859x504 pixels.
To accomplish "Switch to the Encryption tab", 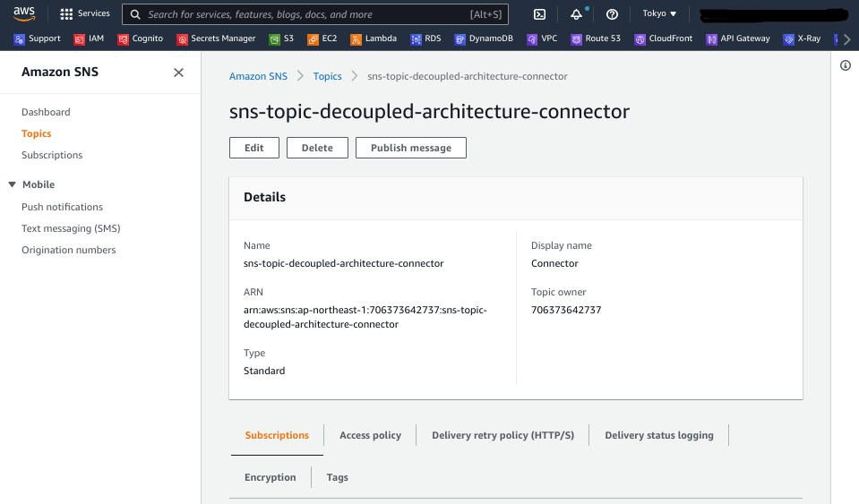I will point(271,477).
